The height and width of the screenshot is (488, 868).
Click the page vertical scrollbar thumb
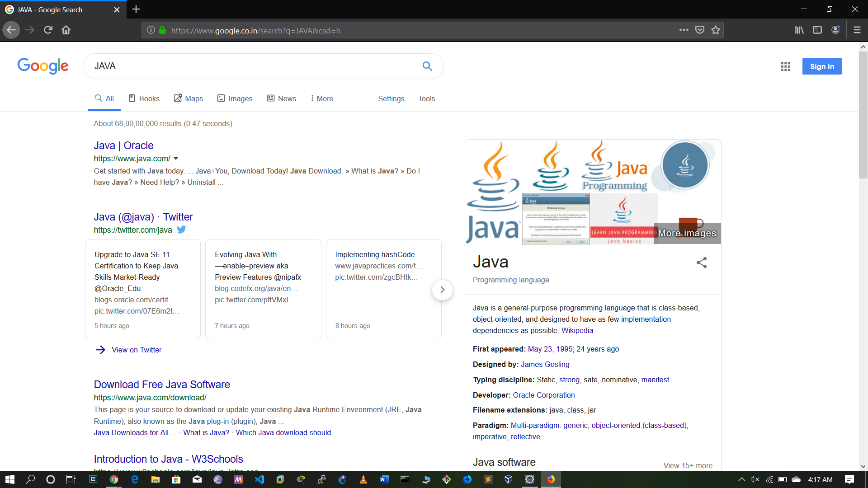[863, 115]
